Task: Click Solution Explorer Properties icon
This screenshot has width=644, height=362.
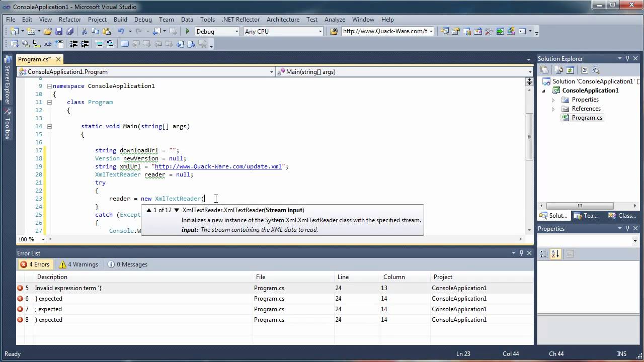Action: coord(544,70)
